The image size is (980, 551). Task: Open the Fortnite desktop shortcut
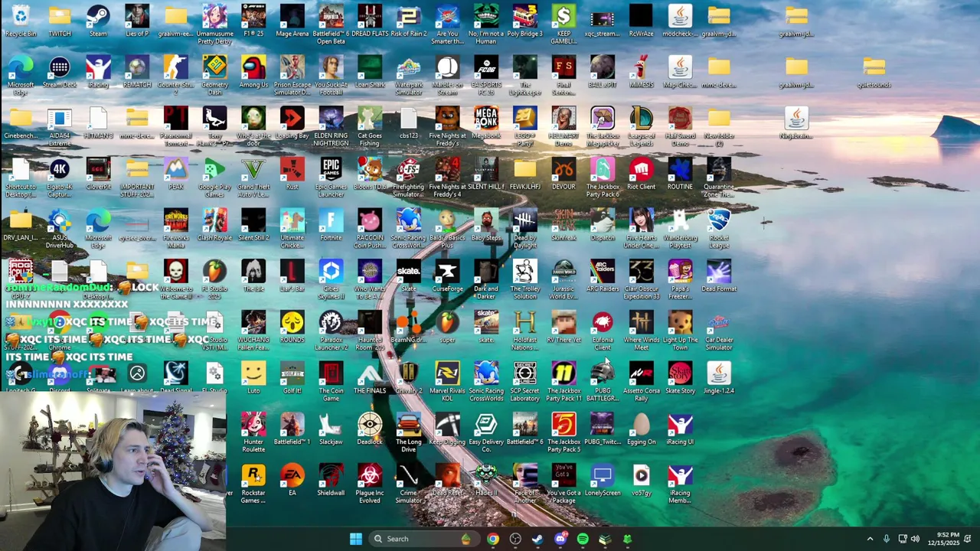331,225
